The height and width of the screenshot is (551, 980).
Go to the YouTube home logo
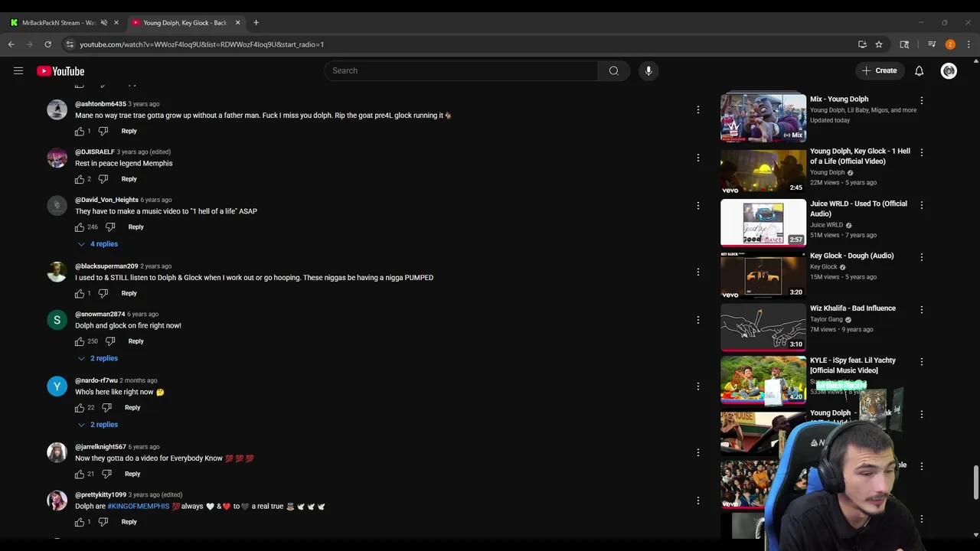pos(60,71)
